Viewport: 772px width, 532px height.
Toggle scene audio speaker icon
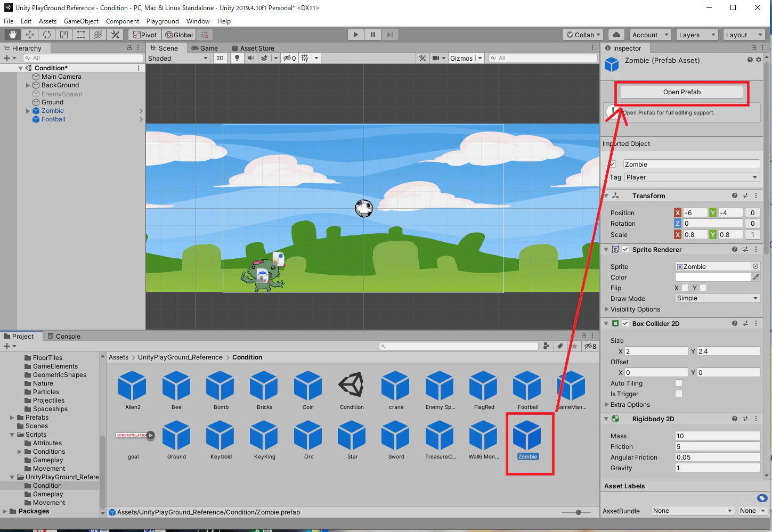coord(250,58)
